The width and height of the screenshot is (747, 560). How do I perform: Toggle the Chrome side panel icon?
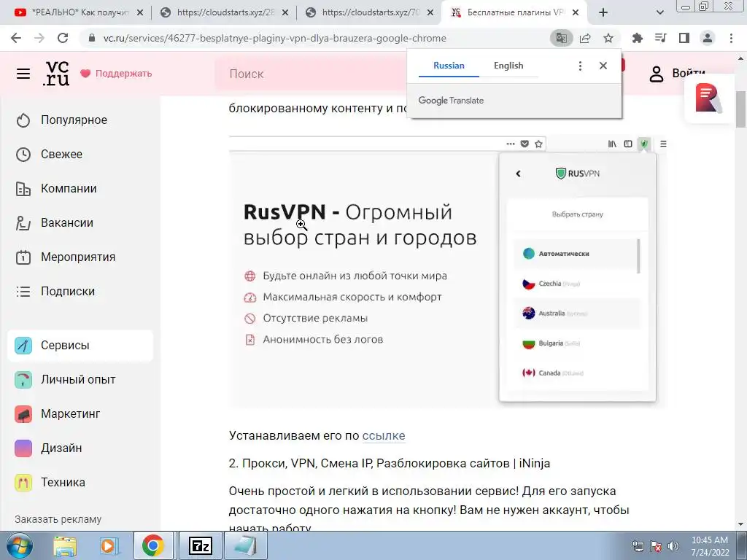(684, 38)
